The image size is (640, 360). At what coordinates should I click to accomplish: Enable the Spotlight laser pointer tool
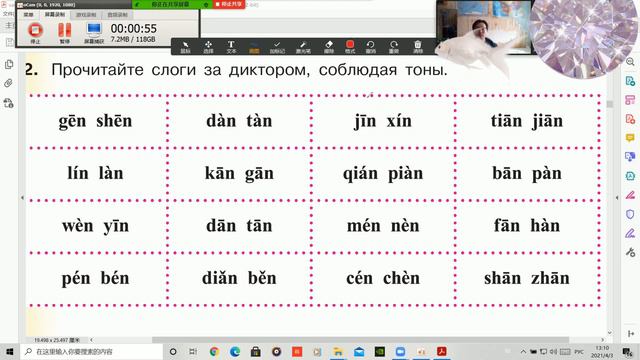303,47
